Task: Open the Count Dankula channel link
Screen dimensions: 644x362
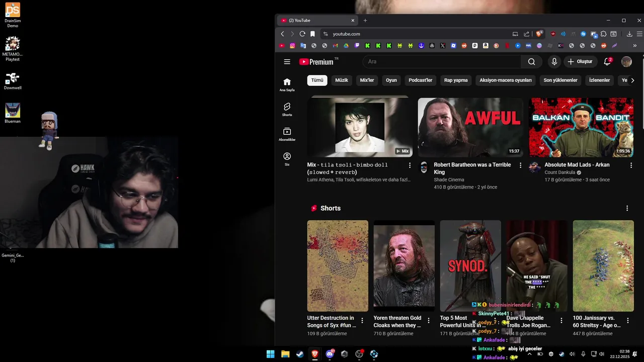Action: click(x=559, y=172)
